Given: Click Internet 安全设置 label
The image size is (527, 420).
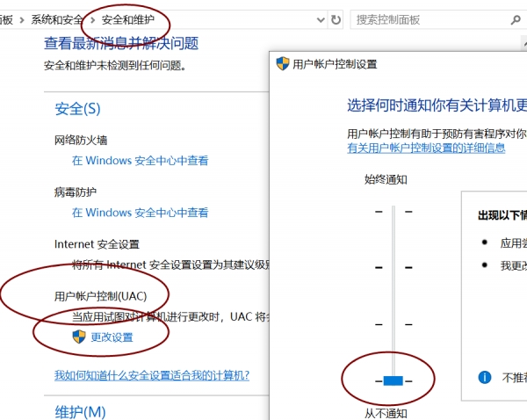Looking at the screenshot, I should coord(97,244).
